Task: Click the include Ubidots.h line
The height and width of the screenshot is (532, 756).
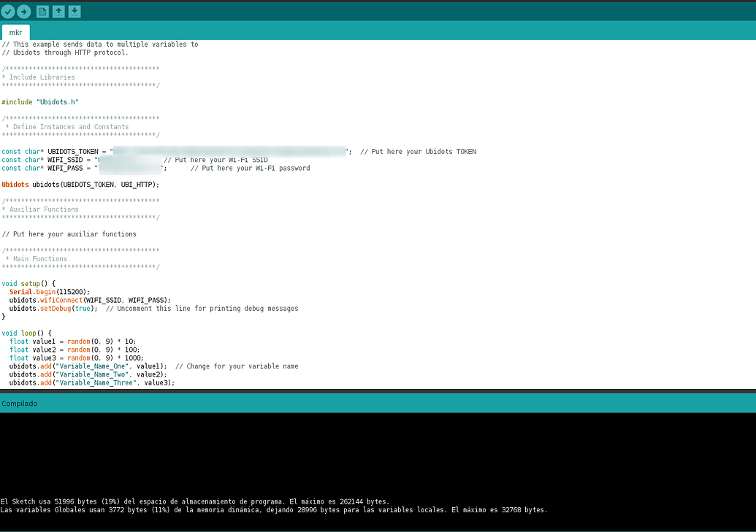Action: (x=41, y=101)
